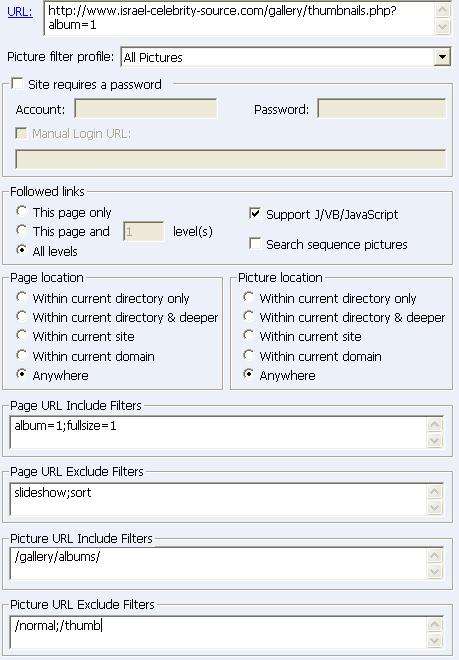Select This page only radio button

pos(21,211)
